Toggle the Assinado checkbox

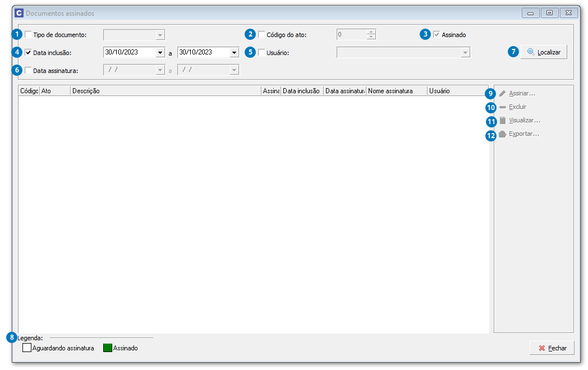(437, 34)
